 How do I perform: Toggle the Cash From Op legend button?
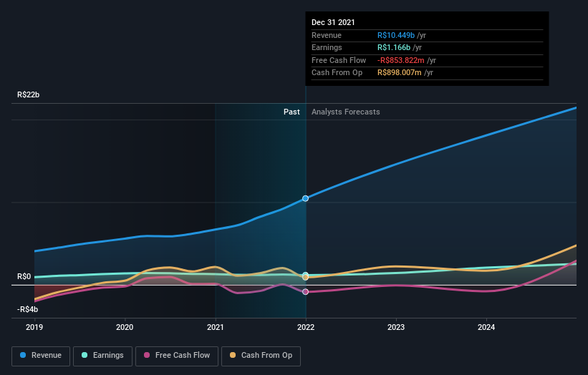coord(261,356)
